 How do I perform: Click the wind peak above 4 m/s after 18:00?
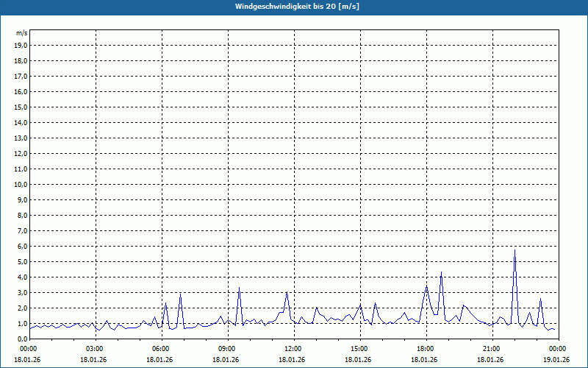click(441, 273)
